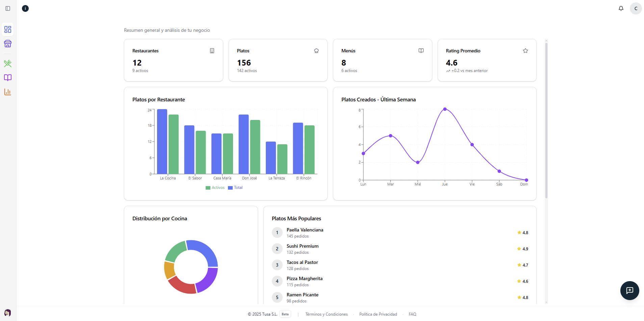644x321 pixels.
Task: Click the info circle icon
Action: (x=25, y=8)
